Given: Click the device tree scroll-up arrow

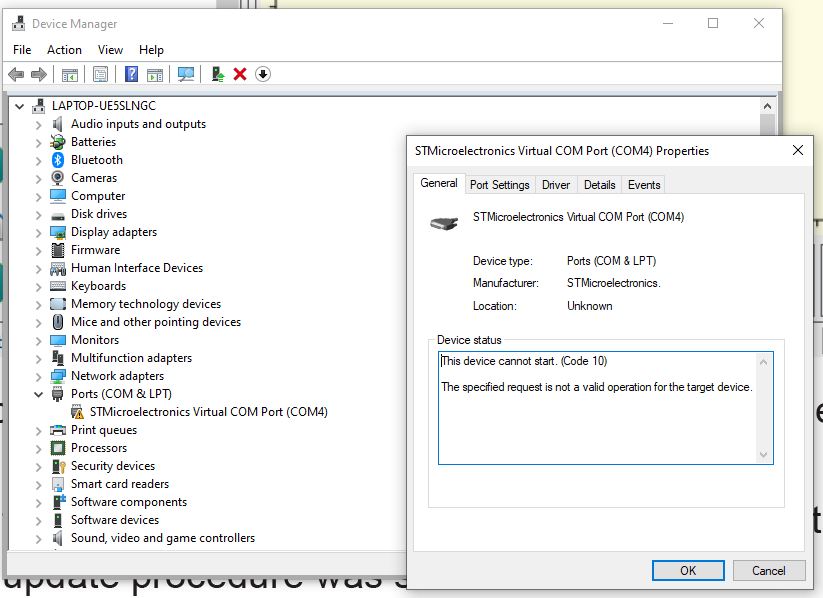Looking at the screenshot, I should click(x=767, y=107).
